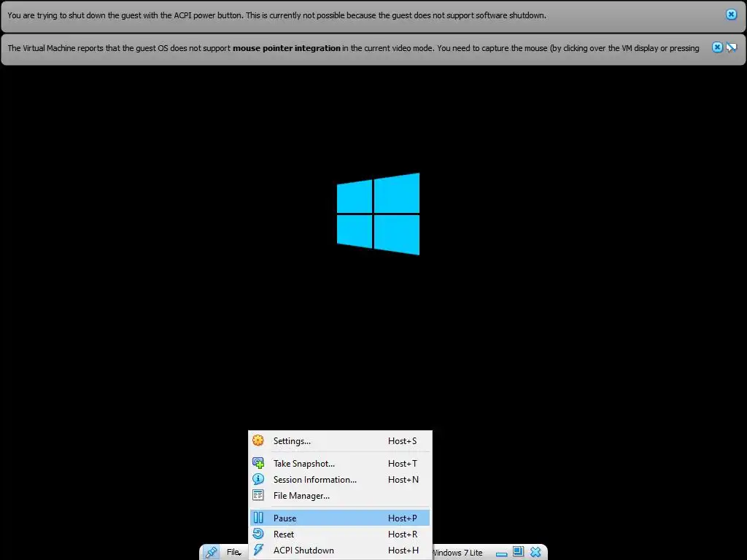This screenshot has height=560, width=747.
Task: Click the Host+P shortcut text
Action: point(403,518)
